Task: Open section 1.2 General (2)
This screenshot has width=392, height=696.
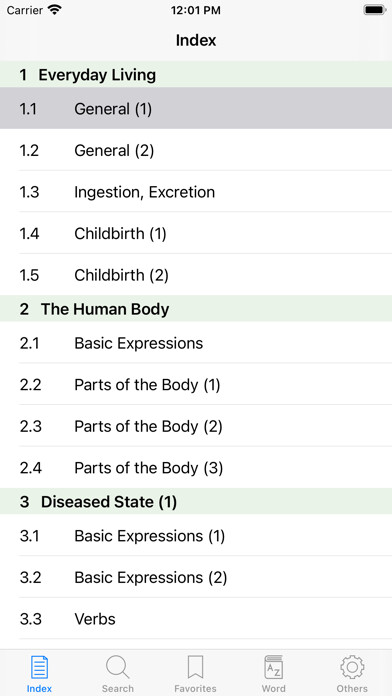Action: click(x=196, y=150)
